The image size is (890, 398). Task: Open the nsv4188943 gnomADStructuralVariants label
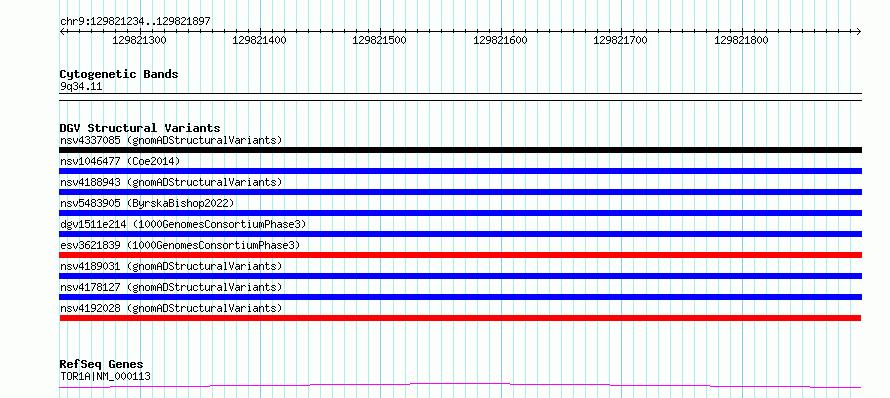tap(171, 182)
